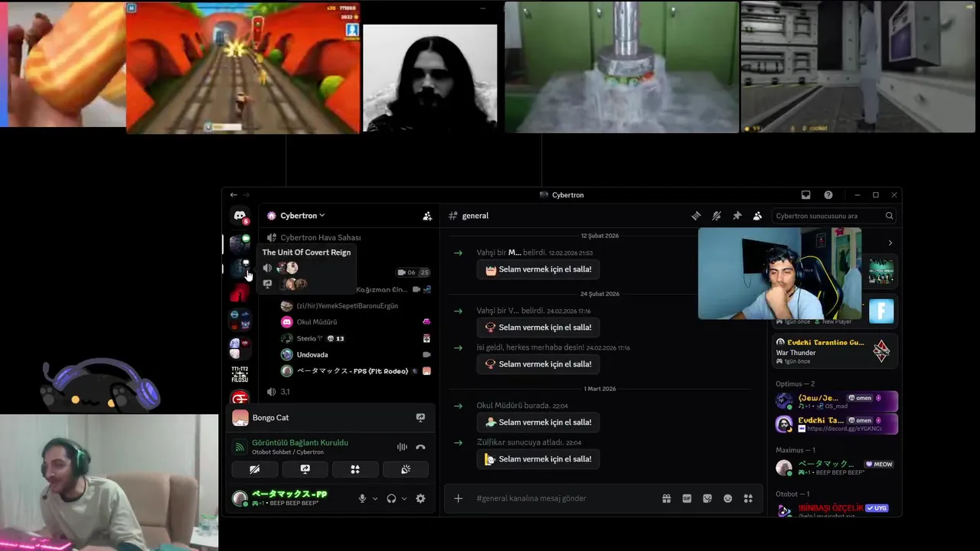980x551 pixels.
Task: Toggle screen sharing in voice panel
Action: 305,469
